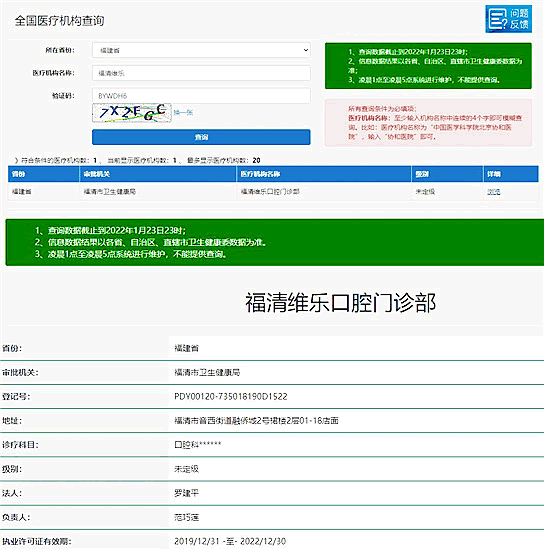Click 未定级 in results table row
The width and height of the screenshot is (544, 550).
click(x=425, y=192)
